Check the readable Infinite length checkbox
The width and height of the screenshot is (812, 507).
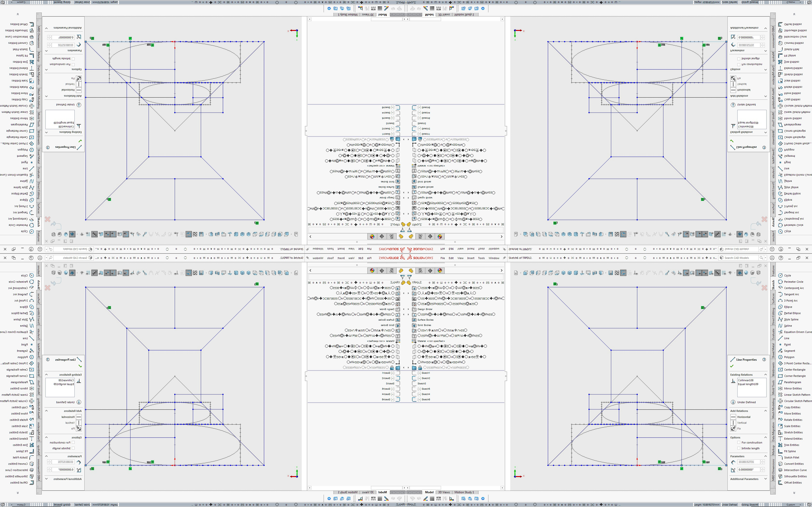(x=739, y=448)
